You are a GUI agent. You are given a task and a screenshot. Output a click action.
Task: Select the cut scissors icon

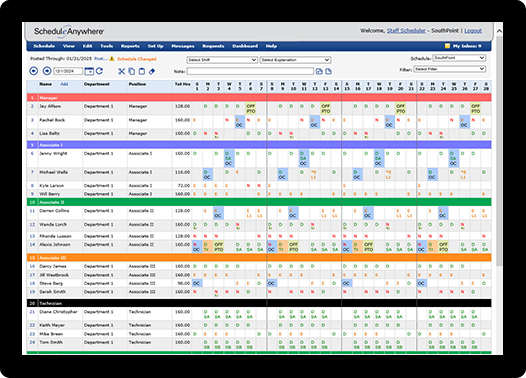pos(121,71)
